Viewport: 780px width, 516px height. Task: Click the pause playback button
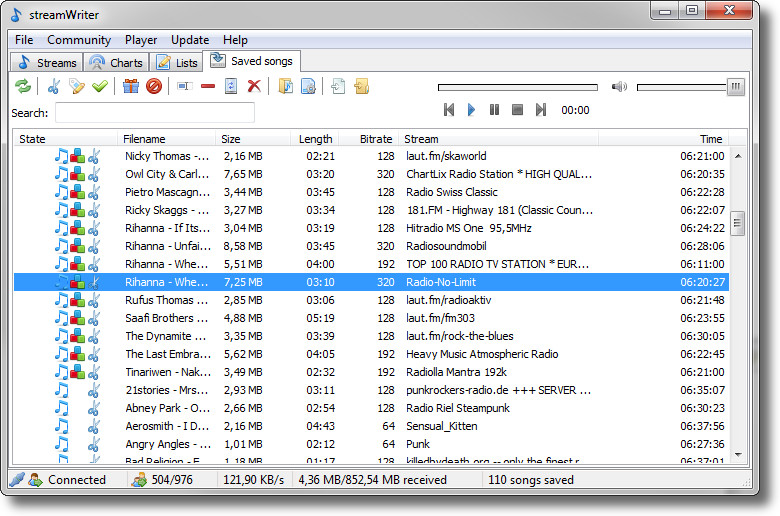click(x=494, y=109)
